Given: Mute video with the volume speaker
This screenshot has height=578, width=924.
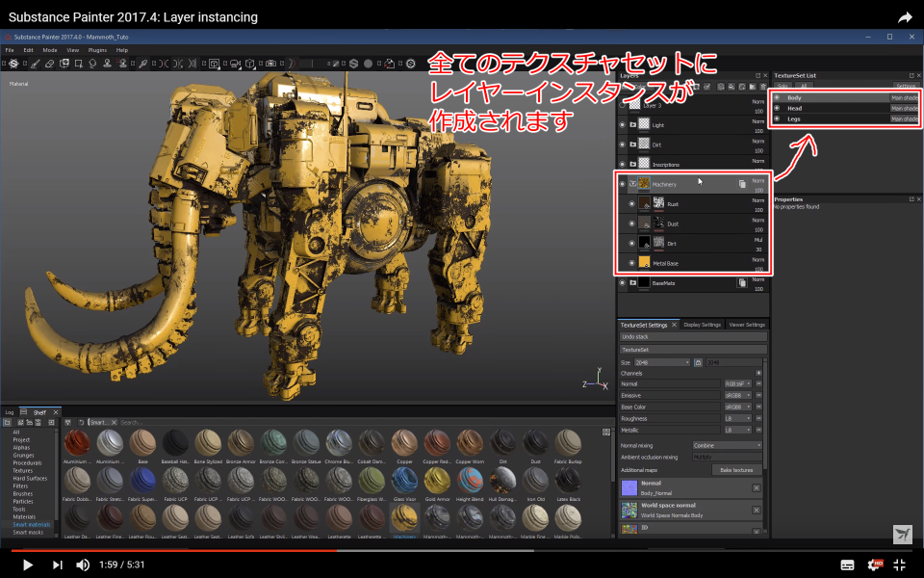Looking at the screenshot, I should point(83,565).
